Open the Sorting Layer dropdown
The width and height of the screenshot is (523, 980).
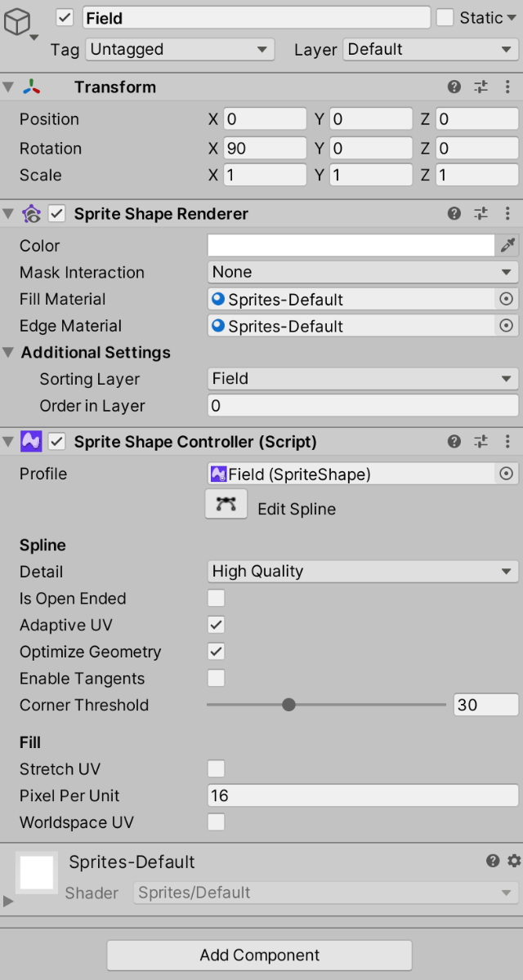[x=363, y=379]
